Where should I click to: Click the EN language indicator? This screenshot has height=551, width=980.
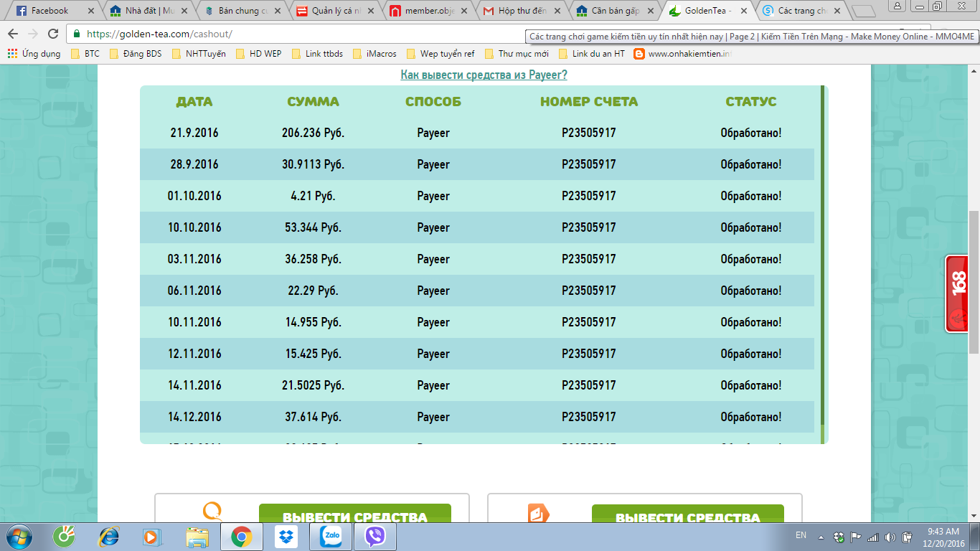tap(801, 535)
